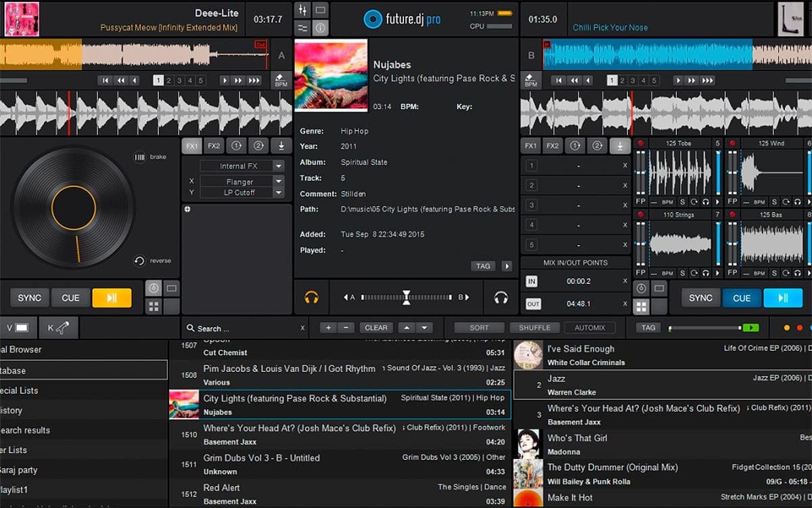Arm record on 125 Tobe sampler
Screen dimensions: 812x508
640,144
